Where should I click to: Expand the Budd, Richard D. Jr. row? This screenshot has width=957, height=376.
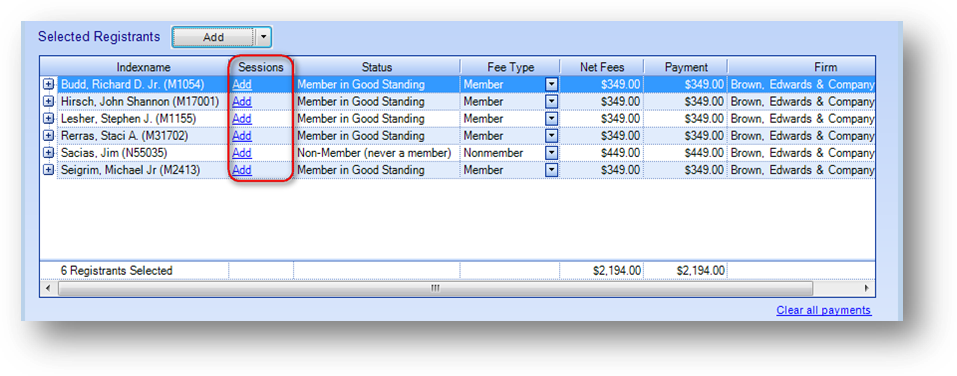49,84
